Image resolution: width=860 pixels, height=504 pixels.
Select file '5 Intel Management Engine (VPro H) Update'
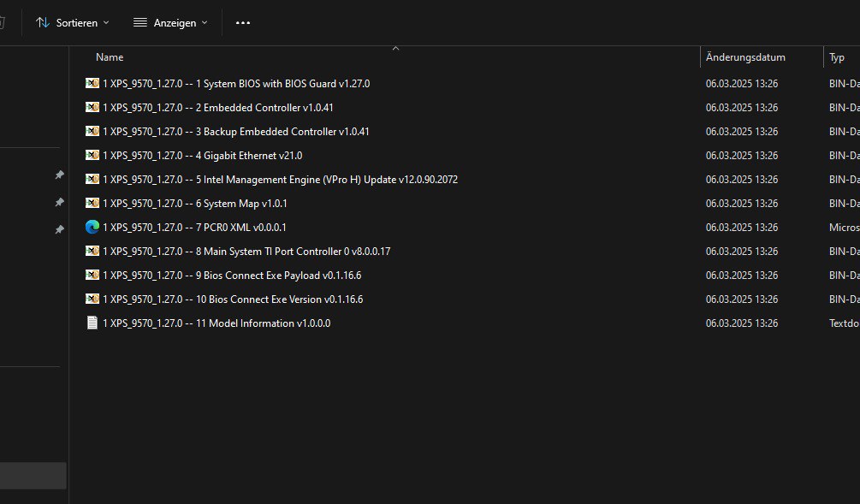tap(281, 180)
